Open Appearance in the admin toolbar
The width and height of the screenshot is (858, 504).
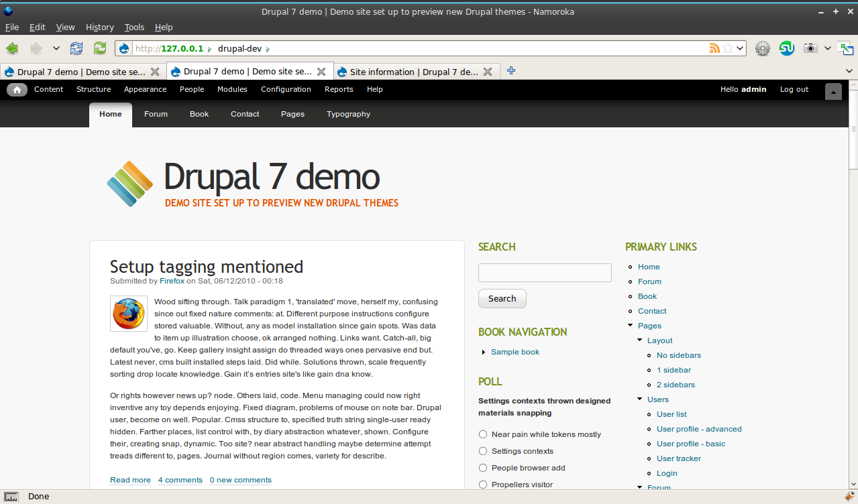[x=146, y=89]
